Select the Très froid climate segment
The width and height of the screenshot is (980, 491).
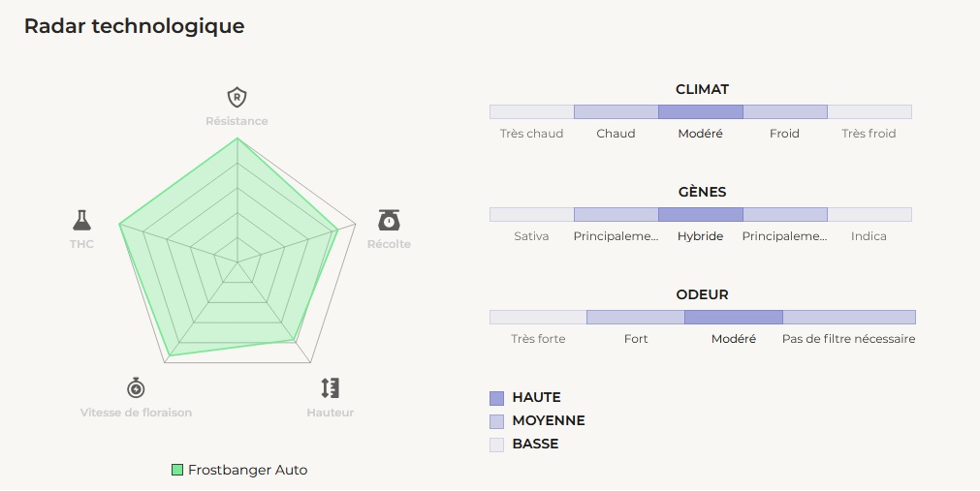pos(869,111)
